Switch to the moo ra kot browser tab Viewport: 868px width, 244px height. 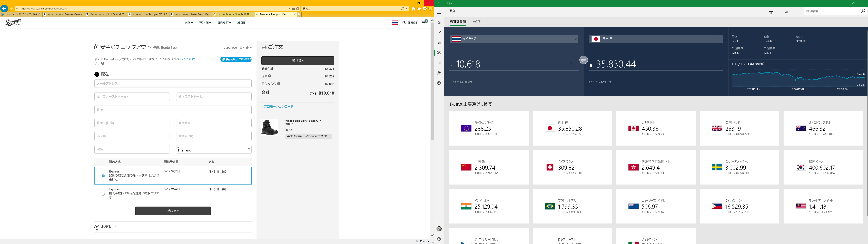point(21,15)
